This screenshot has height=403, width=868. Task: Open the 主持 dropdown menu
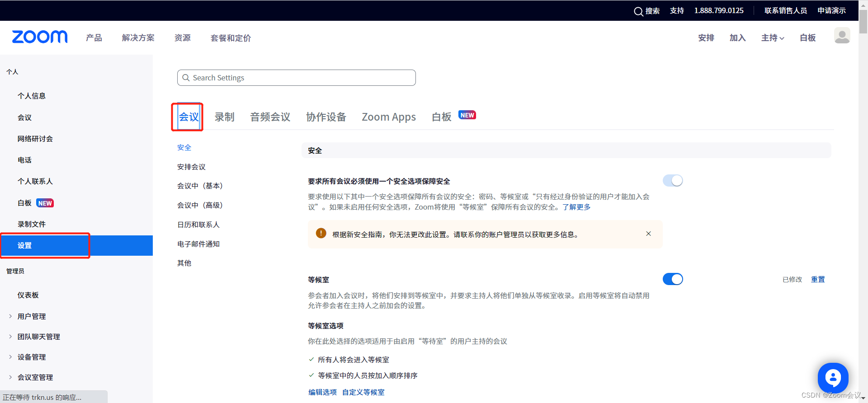773,38
